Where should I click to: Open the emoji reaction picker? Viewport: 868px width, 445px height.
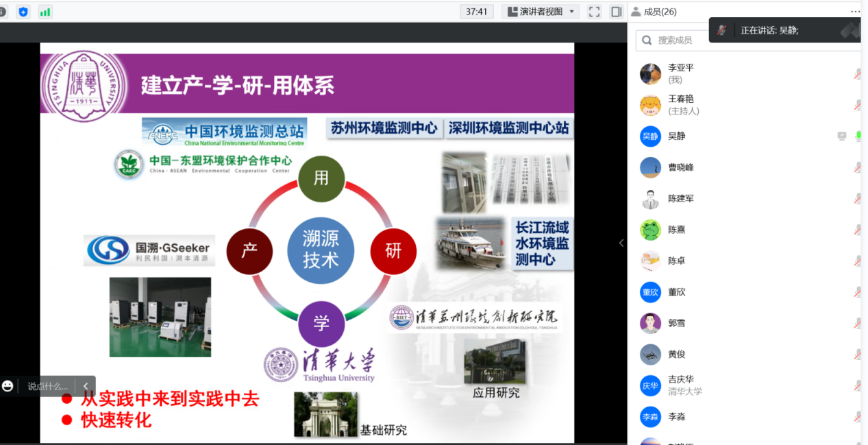8,386
